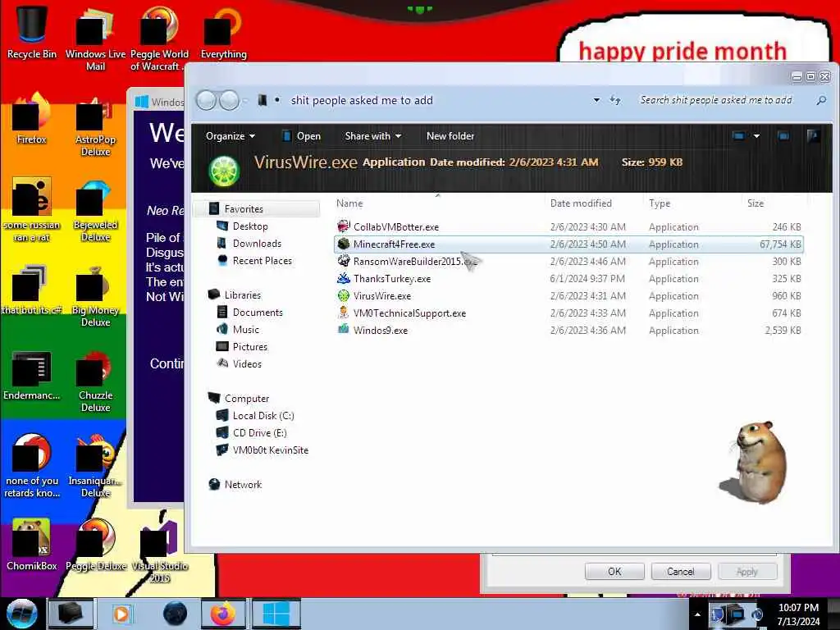This screenshot has width=840, height=630.
Task: Click New folder in the toolbar
Action: (x=450, y=136)
